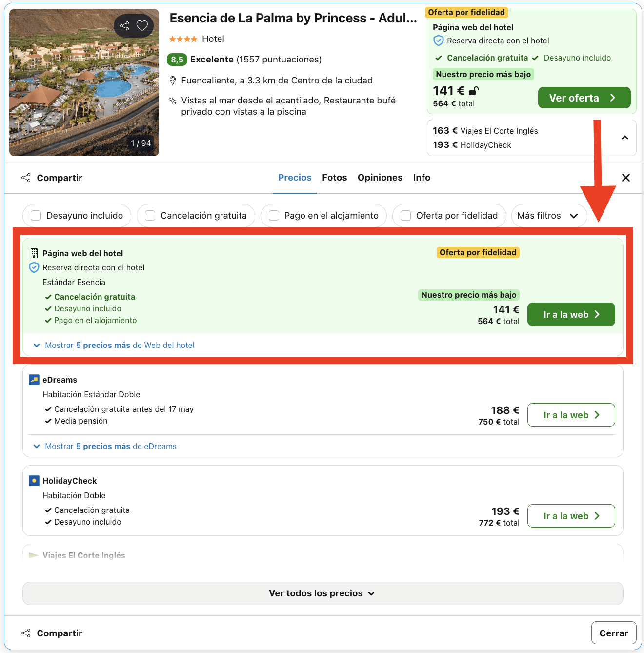Expand Mostrar 5 precios más de eDreams
The image size is (644, 653).
(x=105, y=446)
